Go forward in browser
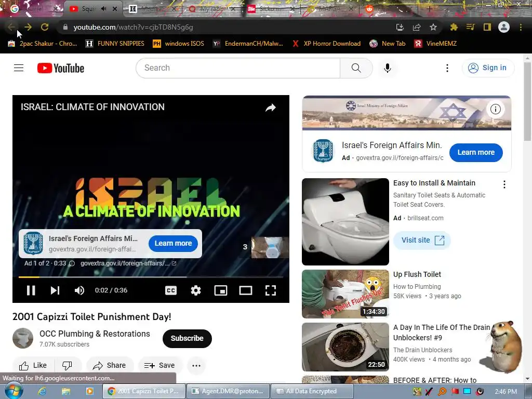Viewport: 532px width, 399px height. [x=28, y=27]
